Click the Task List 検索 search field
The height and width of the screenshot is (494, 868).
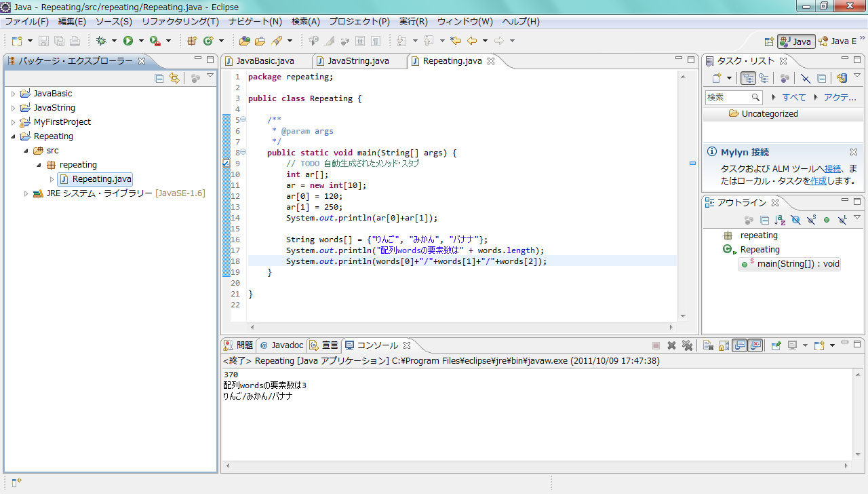click(x=727, y=97)
